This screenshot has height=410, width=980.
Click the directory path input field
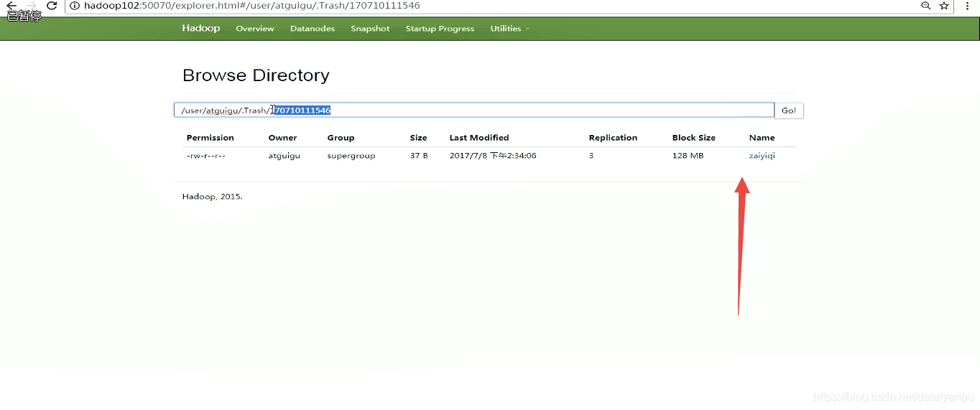coord(473,110)
